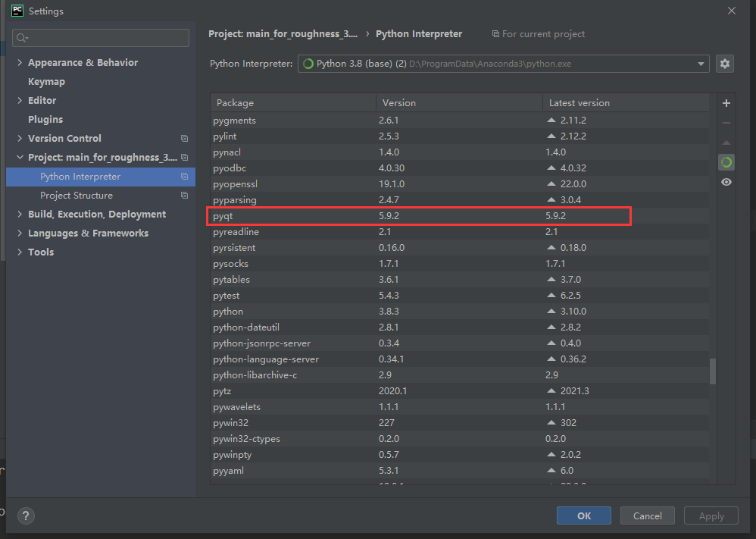
Task: Click the magnifier icon in settings search
Action: (x=22, y=38)
